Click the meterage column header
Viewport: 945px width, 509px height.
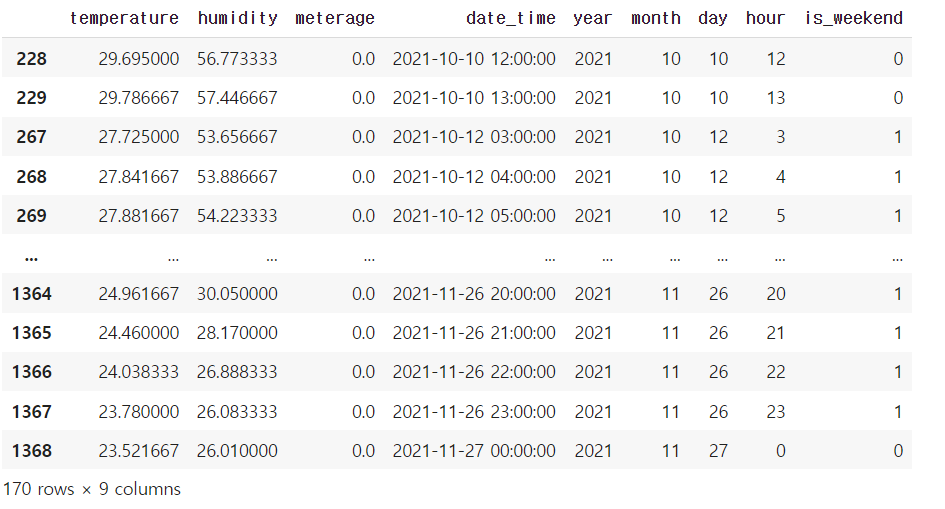point(335,19)
